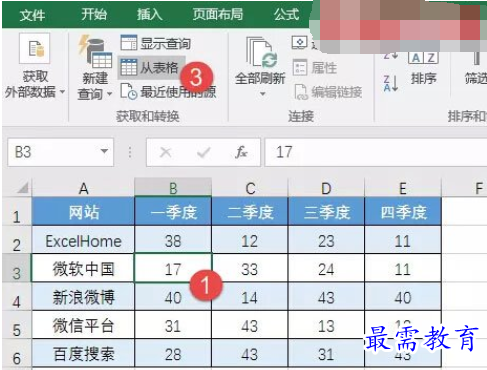Click 从表格 icon in ribbon

[x=129, y=68]
